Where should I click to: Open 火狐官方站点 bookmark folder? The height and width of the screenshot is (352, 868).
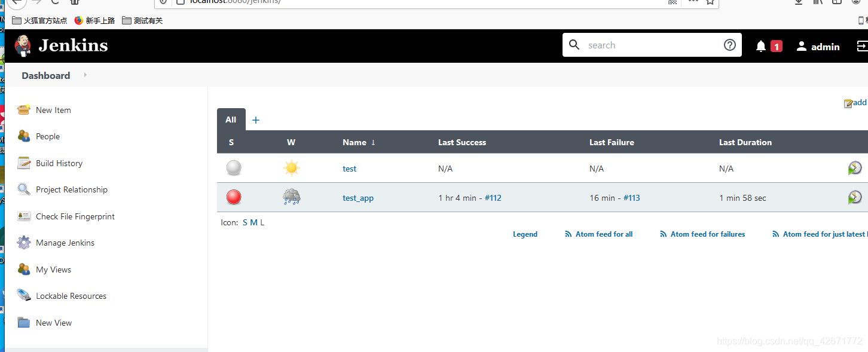pos(39,20)
